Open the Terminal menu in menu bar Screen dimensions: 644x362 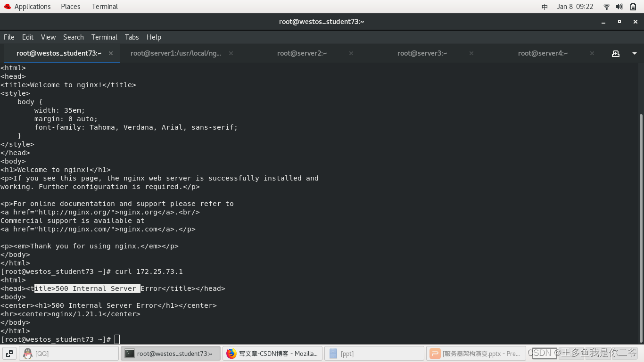[x=104, y=37]
